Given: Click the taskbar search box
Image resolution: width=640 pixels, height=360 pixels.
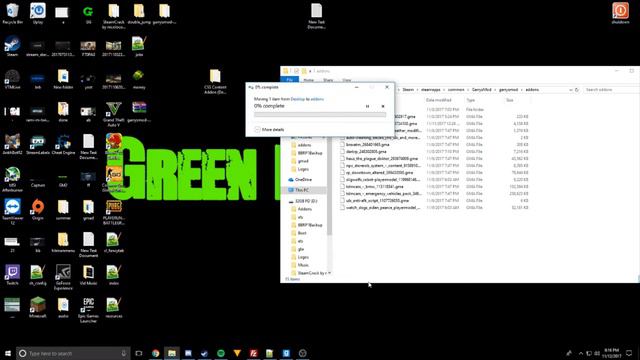Looking at the screenshot, I should (73, 353).
